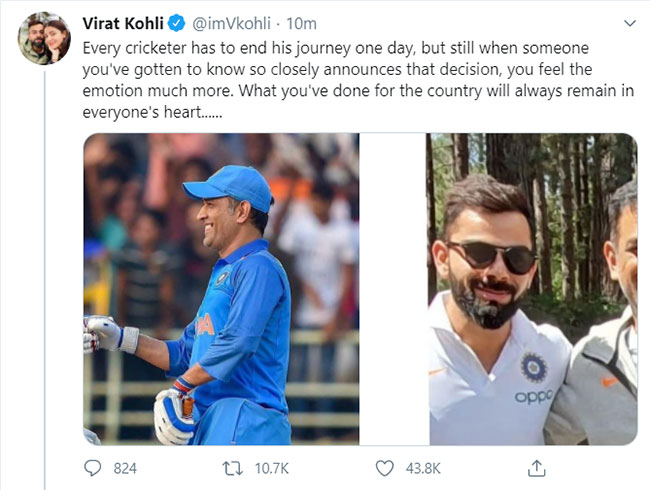The height and width of the screenshot is (490, 650).
Task: Like the tweet with the heart icon
Action: click(385, 468)
